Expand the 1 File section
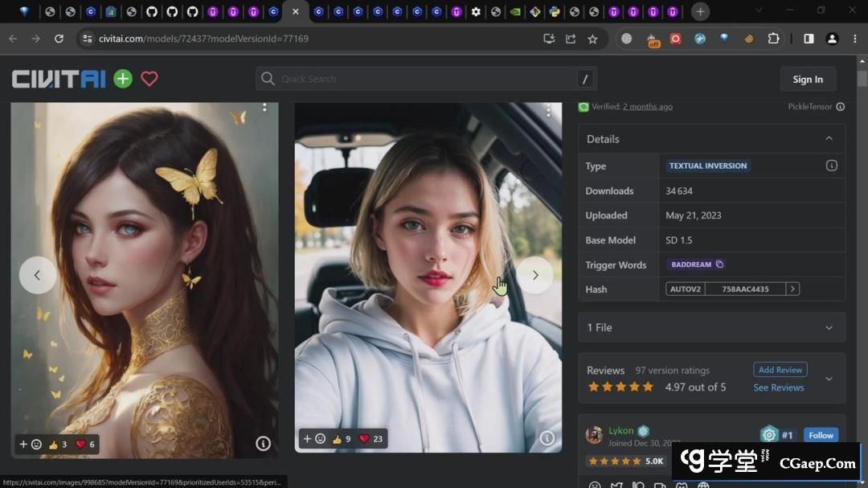This screenshot has height=488, width=868. click(x=829, y=328)
